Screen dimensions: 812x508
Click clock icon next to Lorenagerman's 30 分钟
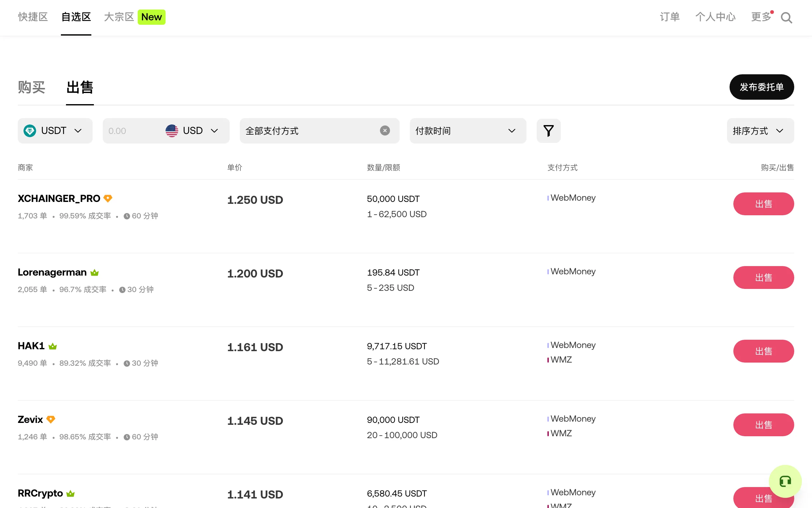pyautogui.click(x=122, y=290)
